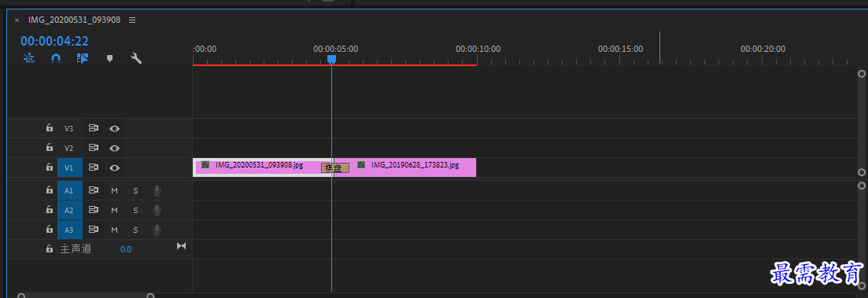Grab the blue playhead marker
Screen dimensions: 868x298
[x=331, y=59]
